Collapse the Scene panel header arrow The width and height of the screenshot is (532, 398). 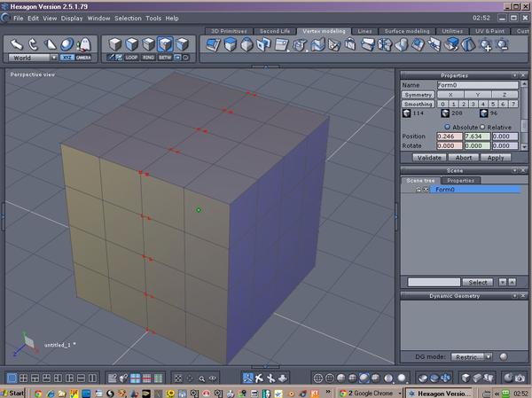514,170
